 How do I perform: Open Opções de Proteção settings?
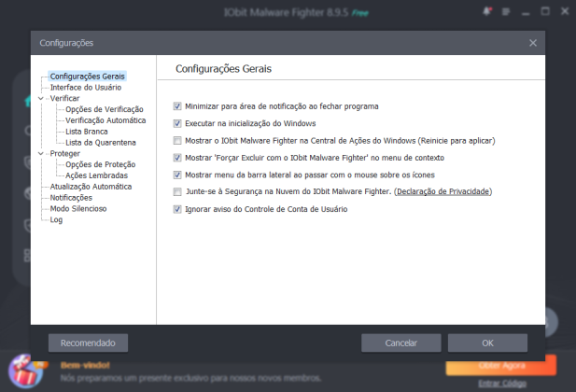tap(101, 164)
